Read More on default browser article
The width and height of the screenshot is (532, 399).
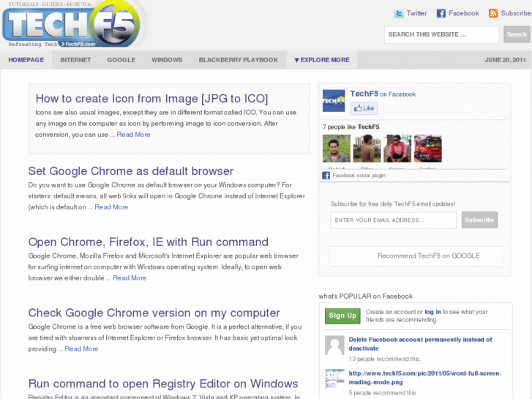111,207
